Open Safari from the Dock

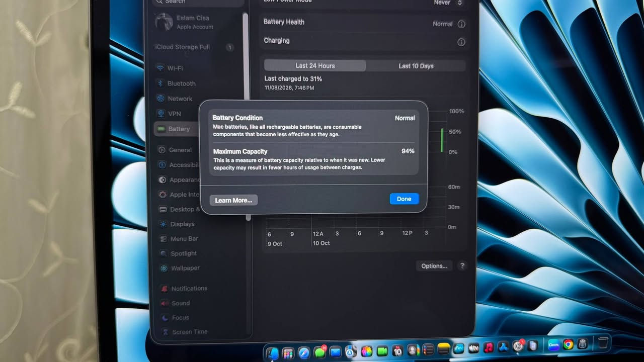(x=304, y=353)
